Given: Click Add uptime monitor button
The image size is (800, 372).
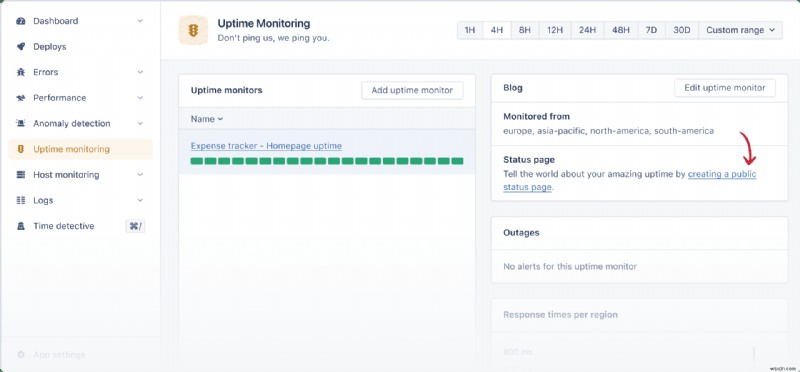Looking at the screenshot, I should click(x=412, y=90).
